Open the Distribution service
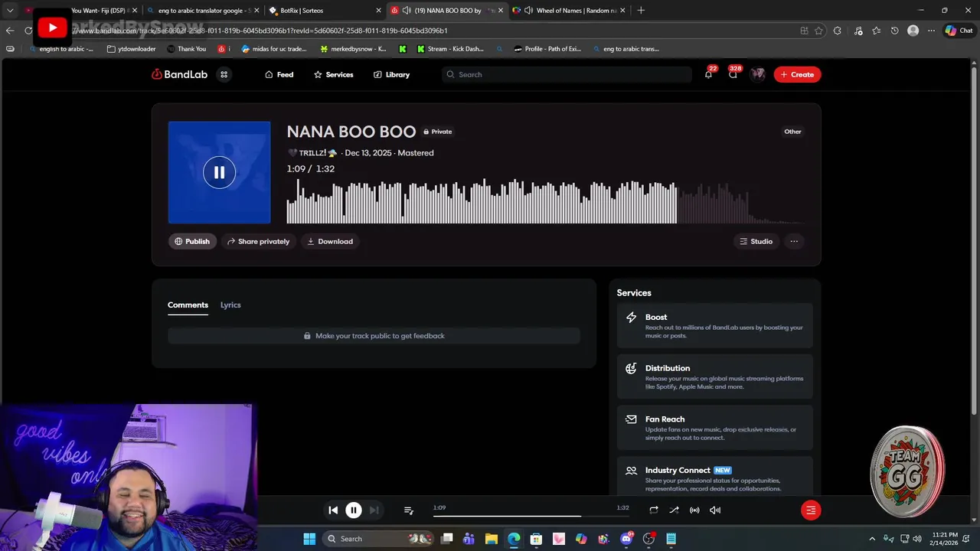 click(x=714, y=377)
